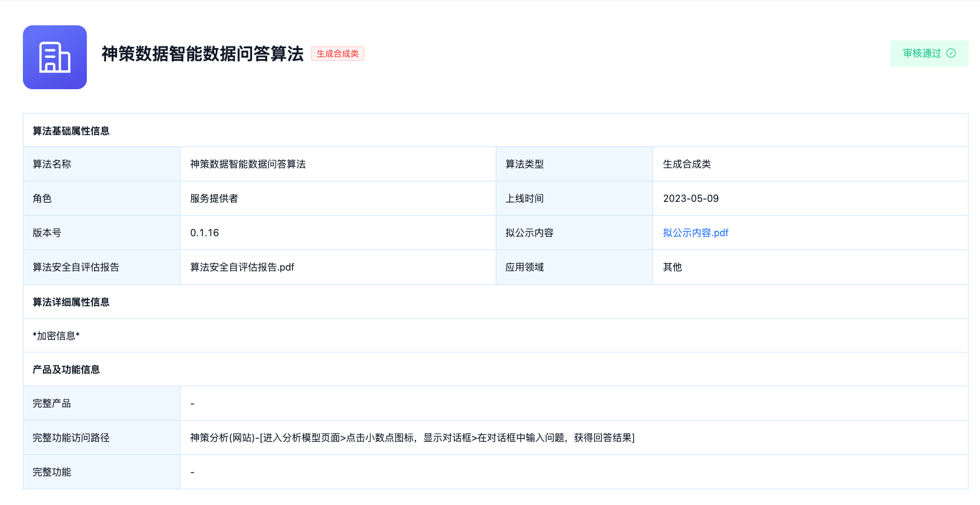Click the 完整功能 label cell
This screenshot has height=505, width=980.
coord(101,472)
